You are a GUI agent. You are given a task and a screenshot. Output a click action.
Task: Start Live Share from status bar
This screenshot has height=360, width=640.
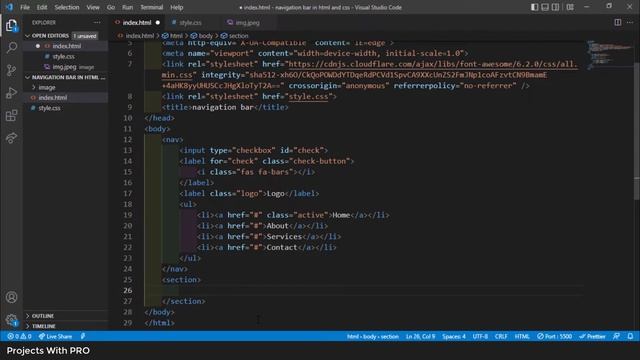click(x=55, y=336)
